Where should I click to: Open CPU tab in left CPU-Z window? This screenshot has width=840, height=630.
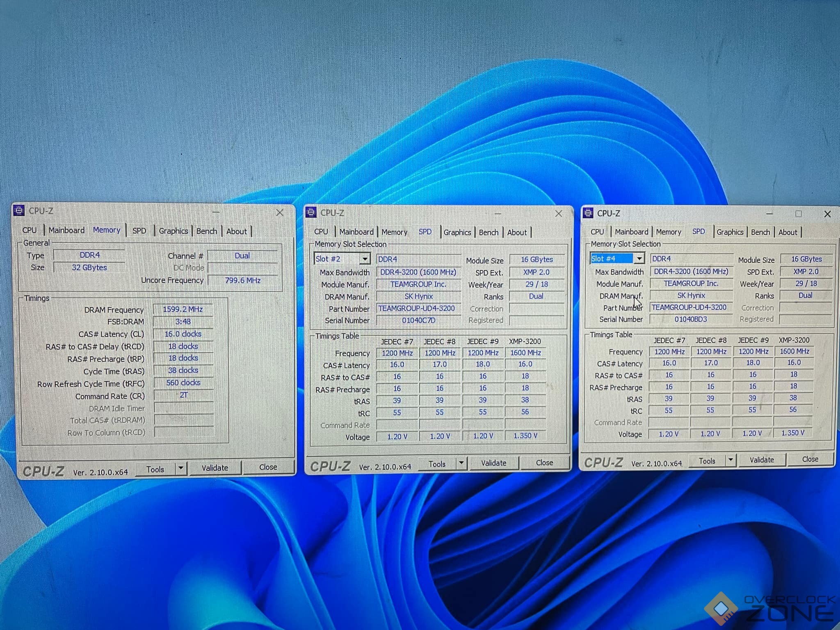pyautogui.click(x=30, y=231)
